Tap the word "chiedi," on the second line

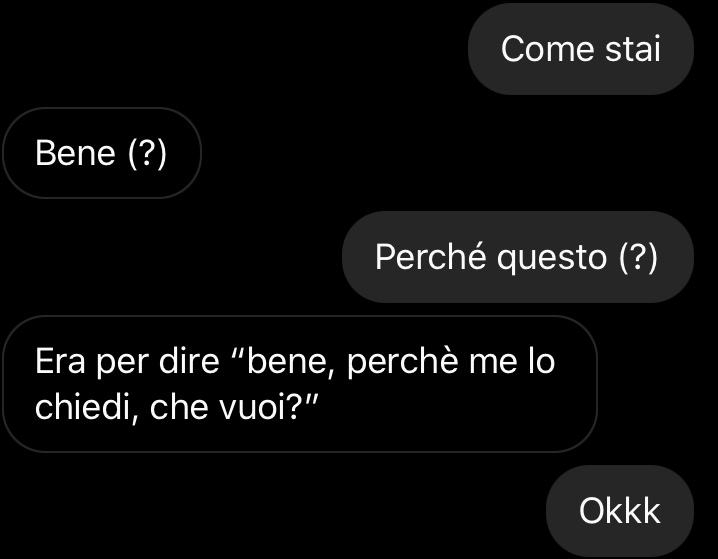[88, 409]
